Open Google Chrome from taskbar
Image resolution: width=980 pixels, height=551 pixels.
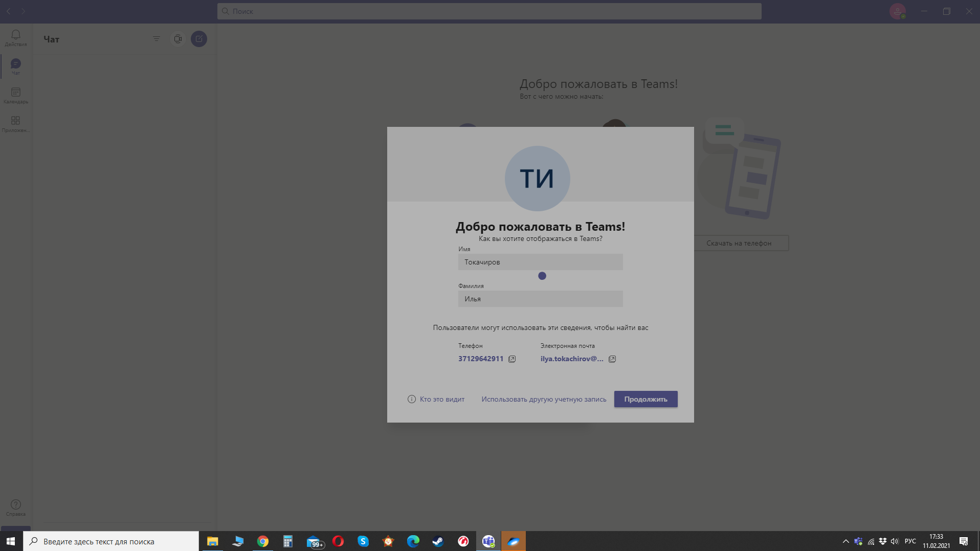click(263, 541)
